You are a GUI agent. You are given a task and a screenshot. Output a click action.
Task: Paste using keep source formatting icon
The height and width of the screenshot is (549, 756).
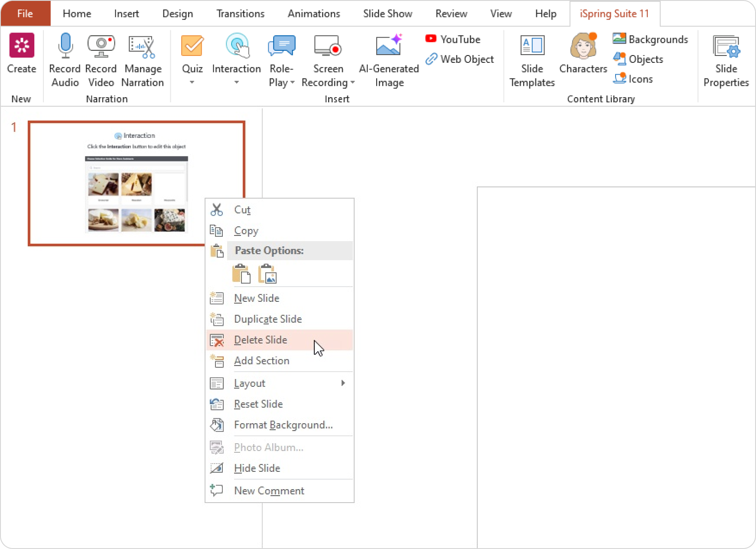tap(241, 274)
